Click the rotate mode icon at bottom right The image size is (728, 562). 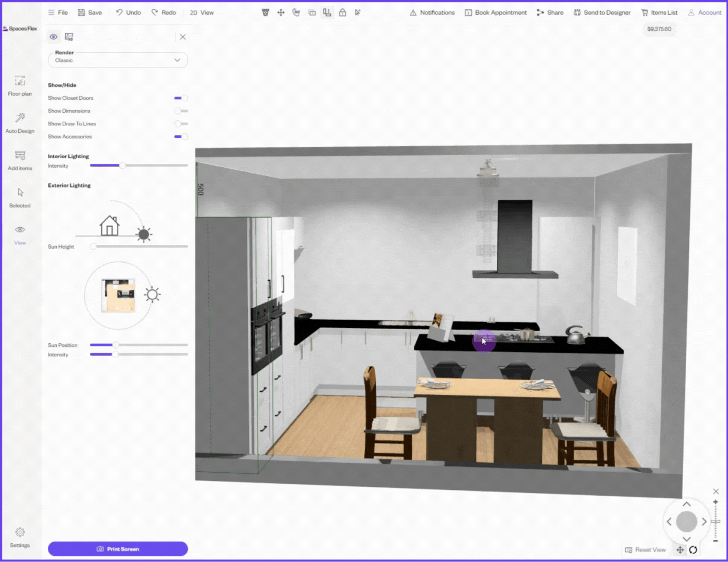coord(693,550)
